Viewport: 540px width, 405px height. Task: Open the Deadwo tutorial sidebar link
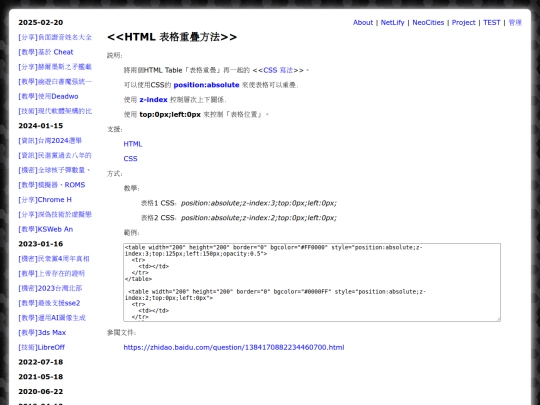pyautogui.click(x=48, y=96)
